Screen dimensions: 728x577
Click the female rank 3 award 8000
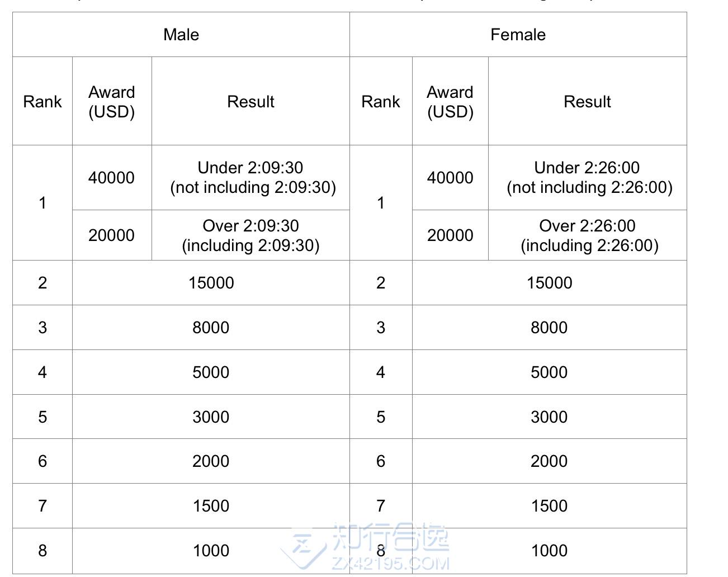coord(549,328)
